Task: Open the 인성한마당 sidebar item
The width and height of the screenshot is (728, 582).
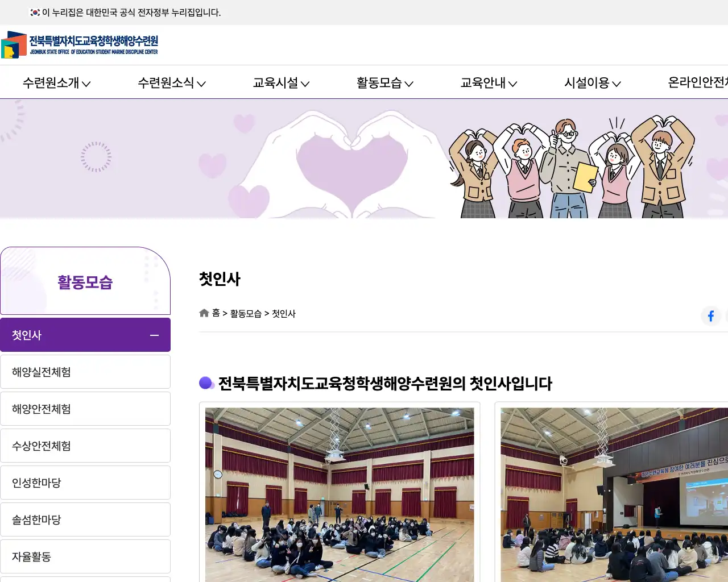Action: pos(85,483)
